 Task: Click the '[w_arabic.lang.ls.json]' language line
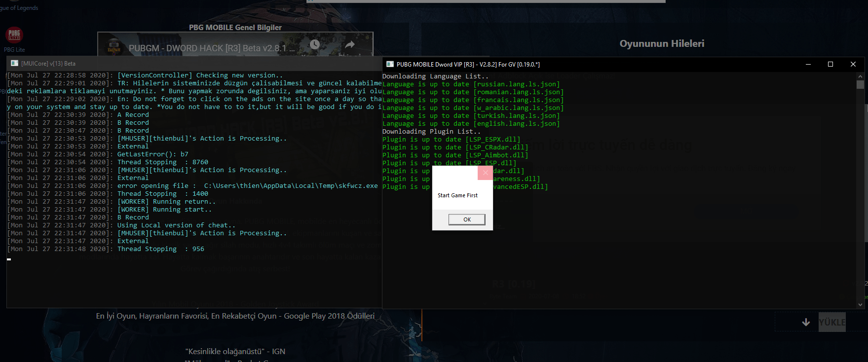473,108
